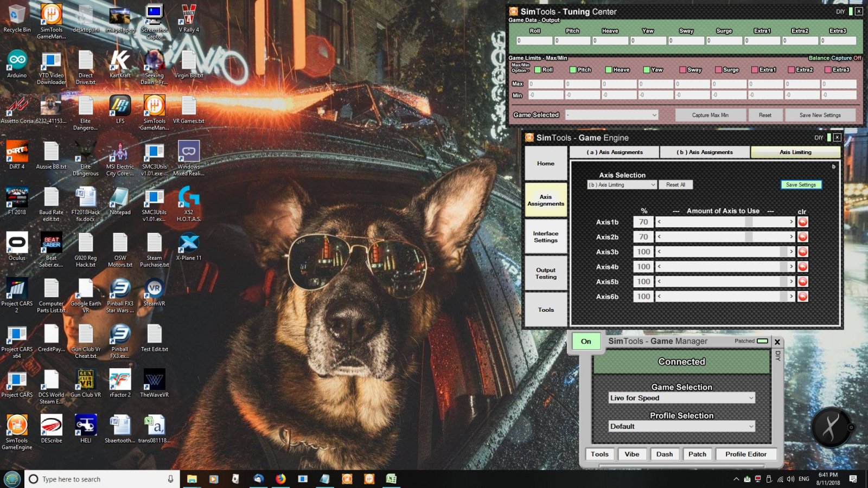
Task: Clear Axis1b with its red clr button
Action: click(x=802, y=222)
